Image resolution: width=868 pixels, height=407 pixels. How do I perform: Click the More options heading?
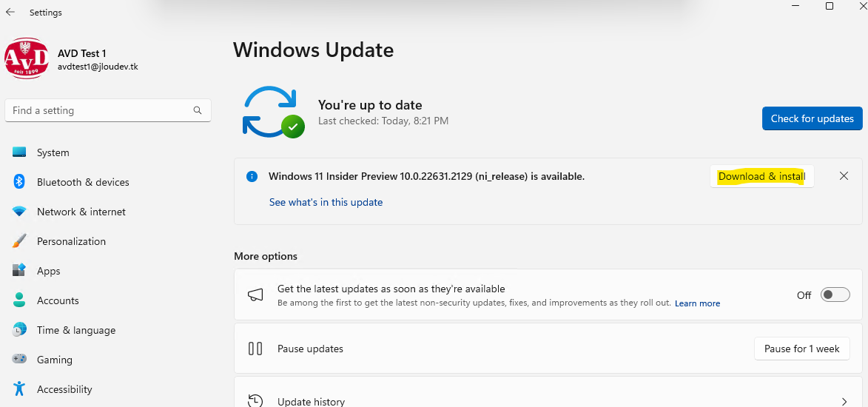pos(266,256)
